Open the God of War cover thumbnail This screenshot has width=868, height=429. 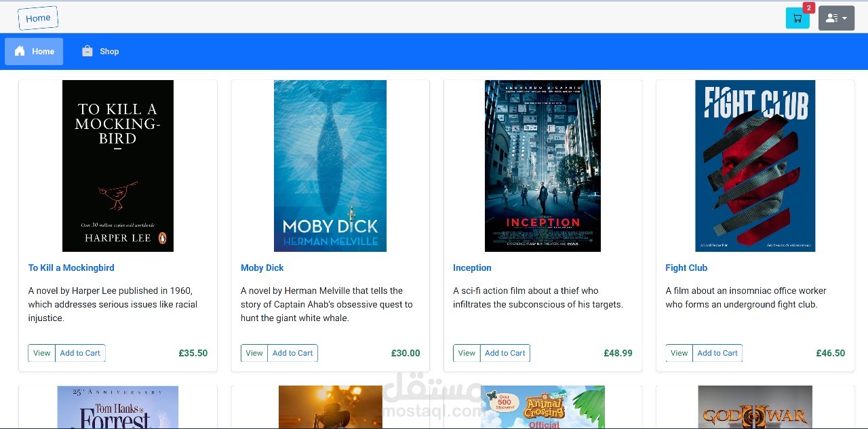pos(755,407)
